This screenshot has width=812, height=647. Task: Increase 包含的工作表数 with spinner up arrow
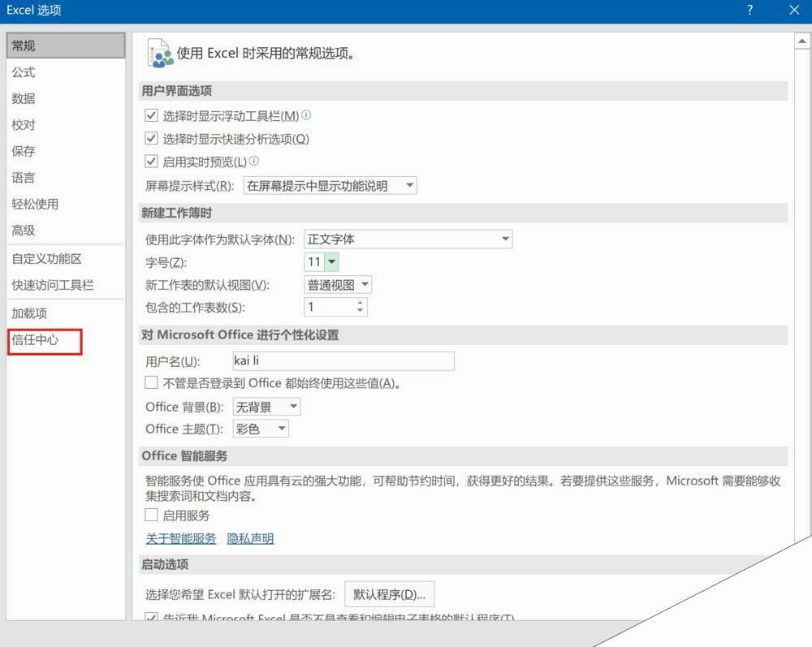pyautogui.click(x=360, y=302)
